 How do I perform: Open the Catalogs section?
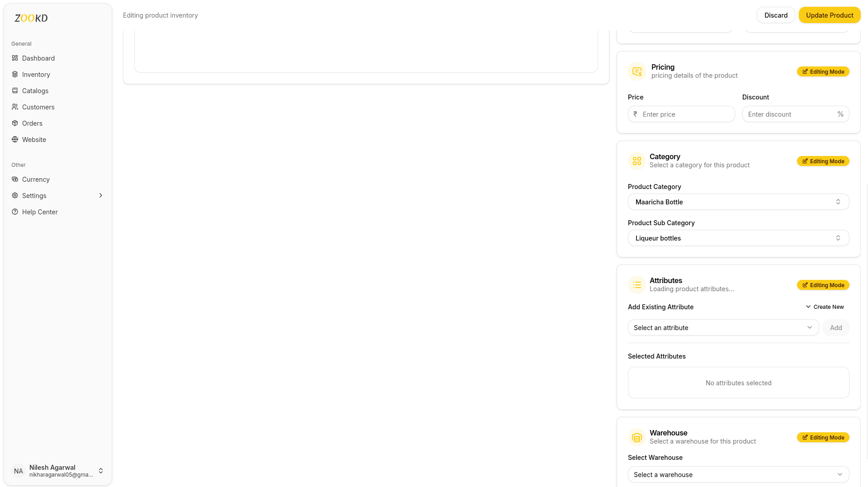(35, 90)
